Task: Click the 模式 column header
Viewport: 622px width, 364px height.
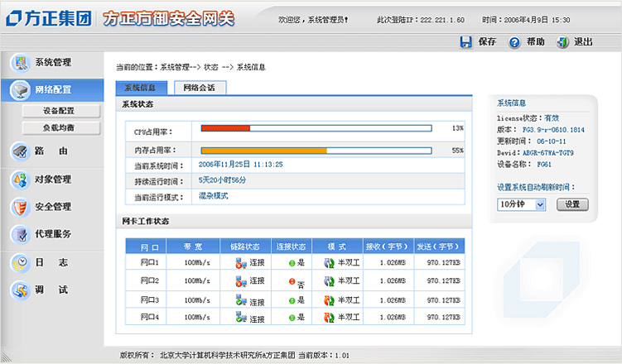Action: 337,246
